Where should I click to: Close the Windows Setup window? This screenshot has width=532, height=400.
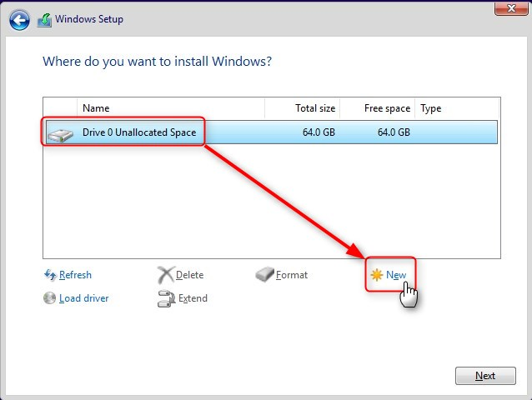[x=511, y=8]
